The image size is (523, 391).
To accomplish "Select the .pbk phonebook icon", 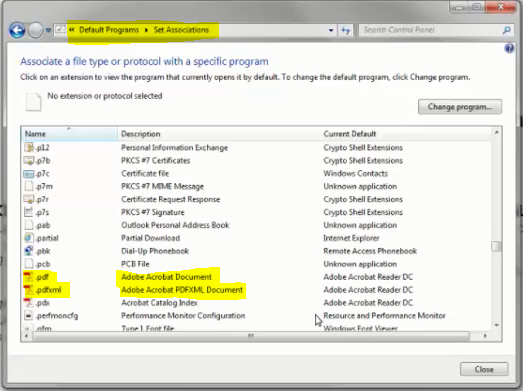I will click(29, 251).
